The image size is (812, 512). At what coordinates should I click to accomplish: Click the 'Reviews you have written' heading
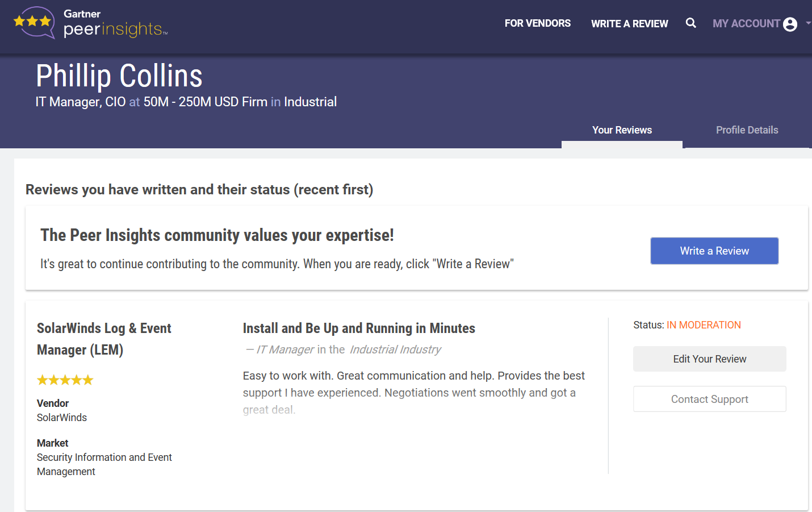[199, 190]
